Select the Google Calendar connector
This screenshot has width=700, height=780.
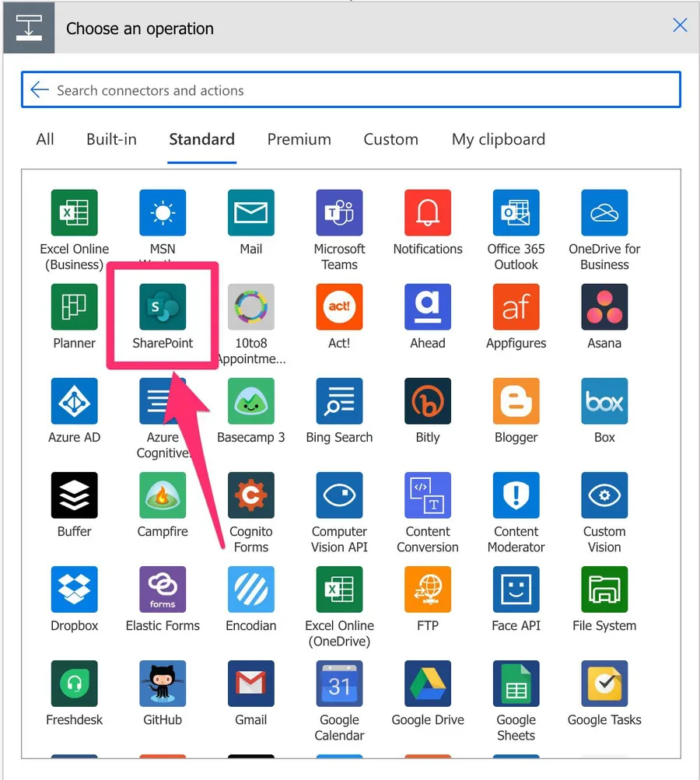click(x=339, y=684)
